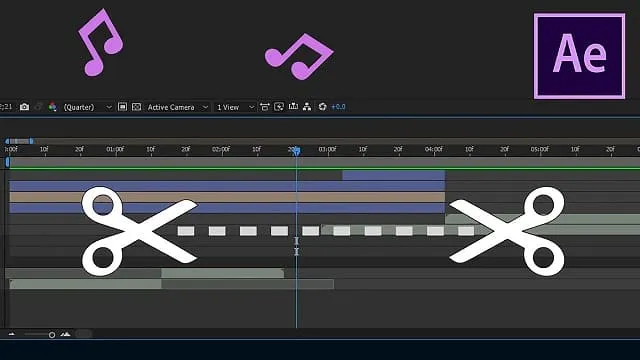Click the blue current time indicator head
Viewport: 640px width, 360px height.
click(x=297, y=151)
